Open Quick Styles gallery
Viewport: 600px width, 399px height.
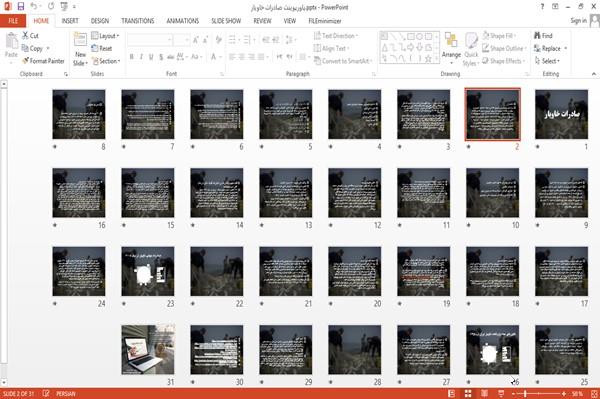471,49
